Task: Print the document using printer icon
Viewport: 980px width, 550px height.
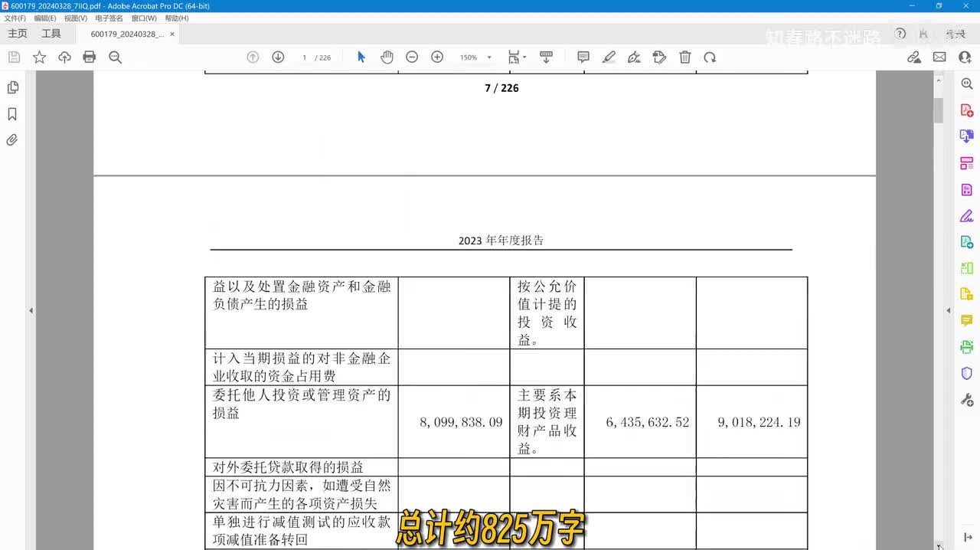Action: coord(90,57)
